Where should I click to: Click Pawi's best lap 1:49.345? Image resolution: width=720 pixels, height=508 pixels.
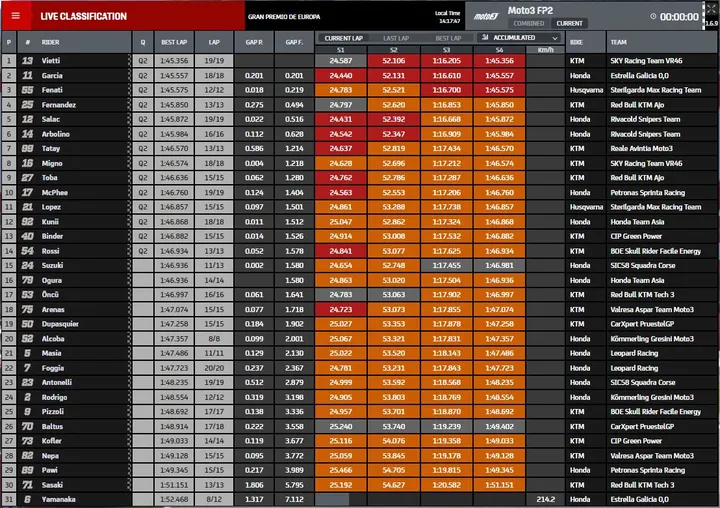click(174, 470)
